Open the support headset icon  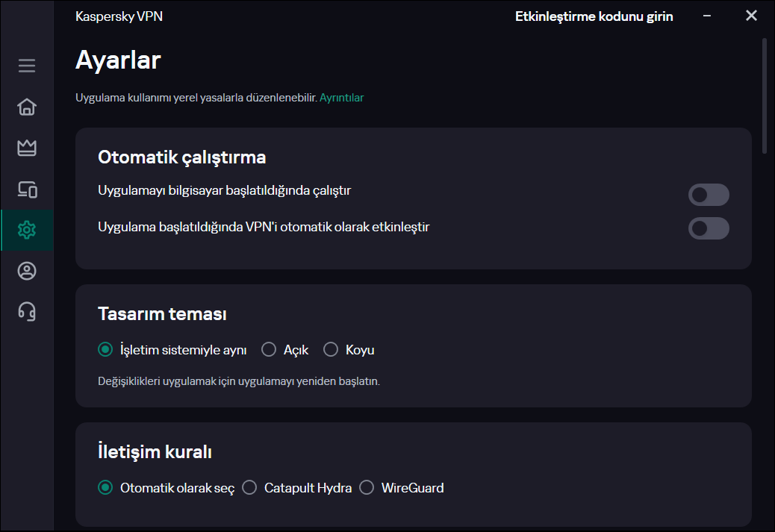pyautogui.click(x=27, y=312)
